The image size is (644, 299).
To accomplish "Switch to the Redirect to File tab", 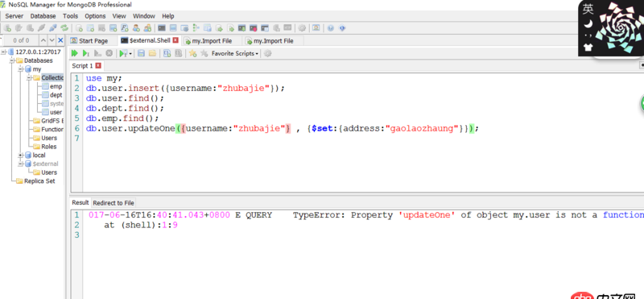I will point(114,203).
